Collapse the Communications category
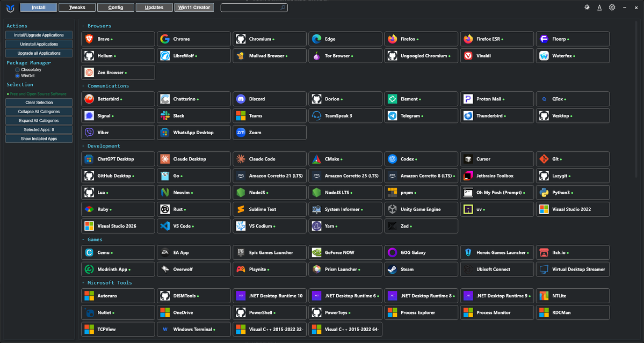 (x=106, y=86)
